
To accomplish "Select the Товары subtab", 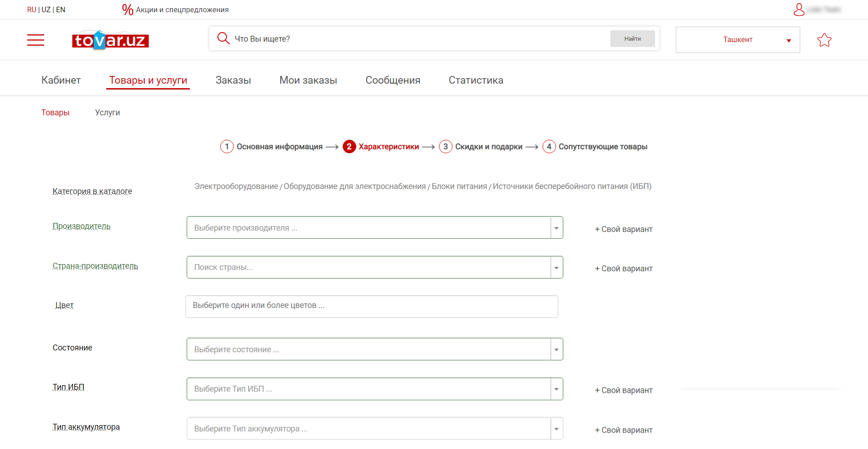I will (x=55, y=112).
